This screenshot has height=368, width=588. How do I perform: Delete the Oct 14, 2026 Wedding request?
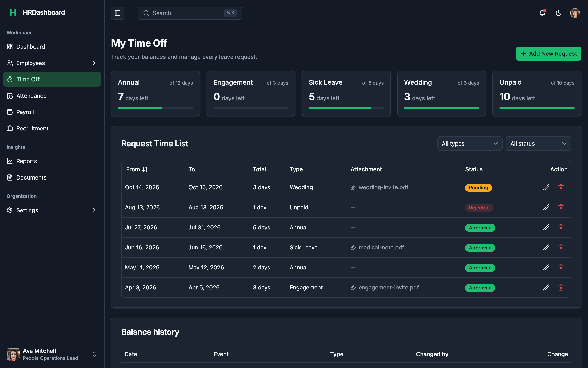(561, 187)
